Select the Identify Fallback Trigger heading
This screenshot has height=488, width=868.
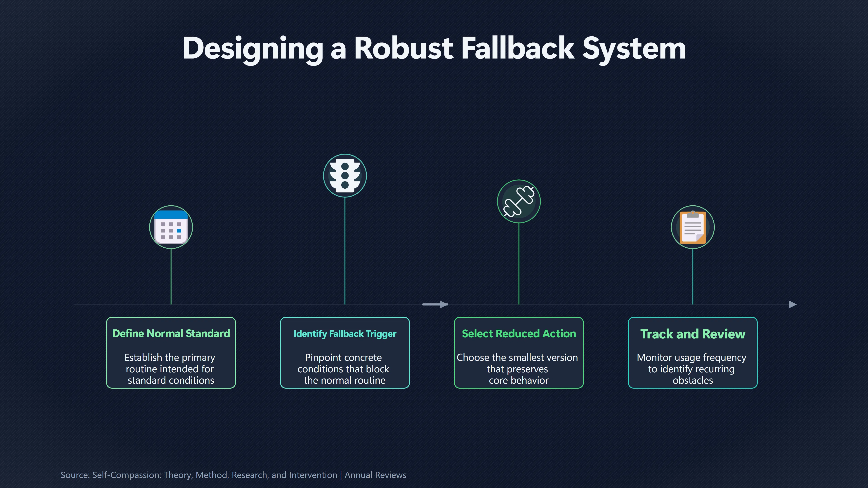[x=345, y=334]
